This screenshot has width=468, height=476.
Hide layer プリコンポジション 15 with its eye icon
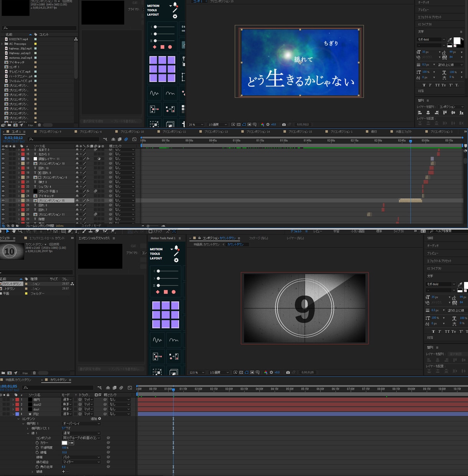click(x=3, y=200)
